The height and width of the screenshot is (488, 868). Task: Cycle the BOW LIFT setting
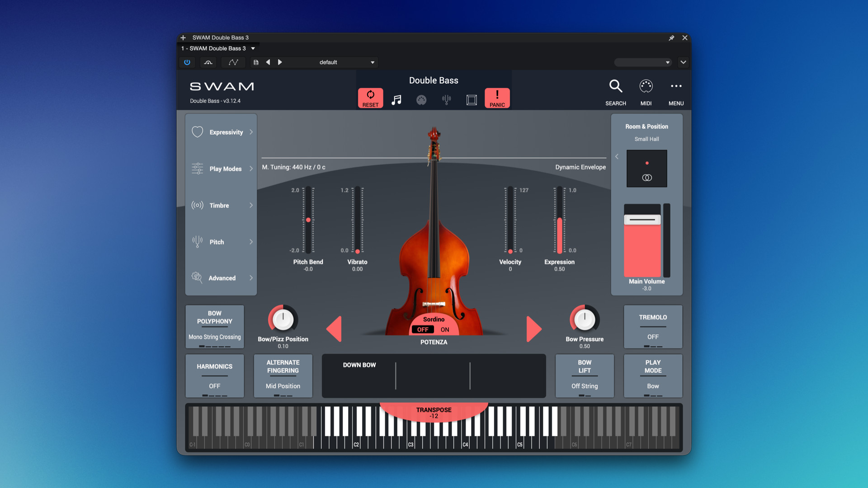(585, 376)
